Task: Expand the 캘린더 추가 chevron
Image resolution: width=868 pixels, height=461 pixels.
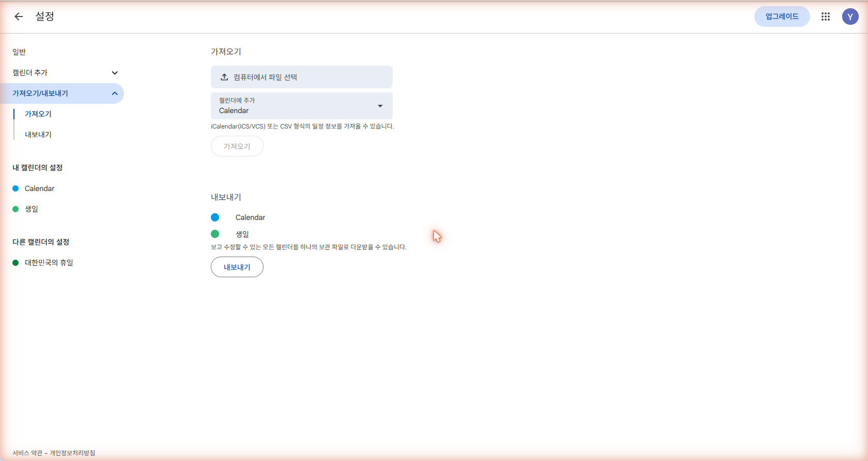Action: (x=115, y=73)
